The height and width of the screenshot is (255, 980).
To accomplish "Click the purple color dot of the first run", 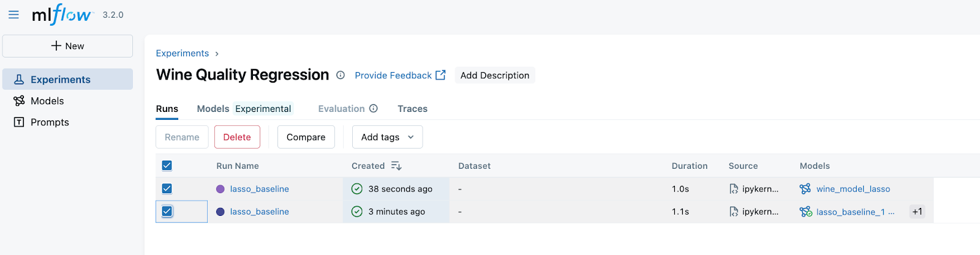I will point(221,189).
